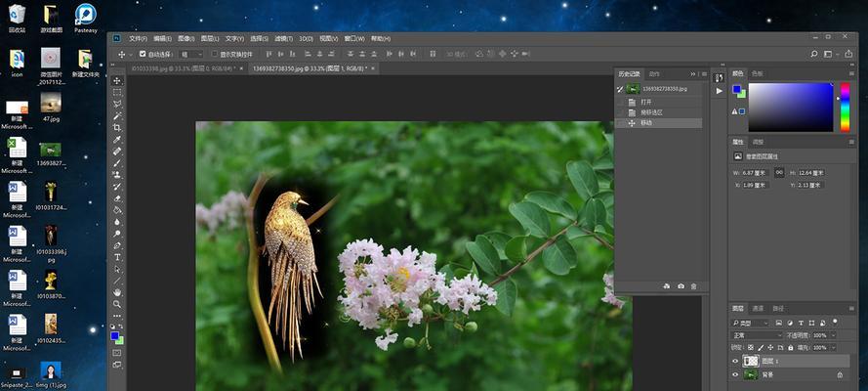Switch to the 通道 channels tab
Screen dimensions: 868x391
tap(758, 309)
